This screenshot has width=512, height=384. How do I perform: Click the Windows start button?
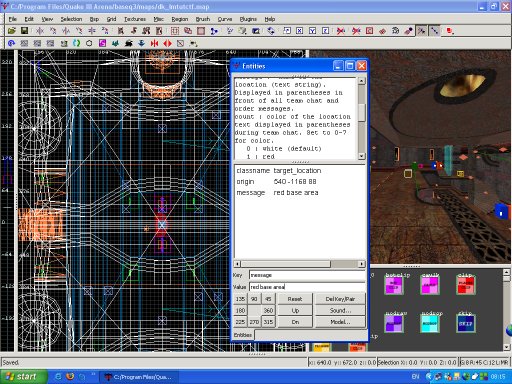point(23,377)
